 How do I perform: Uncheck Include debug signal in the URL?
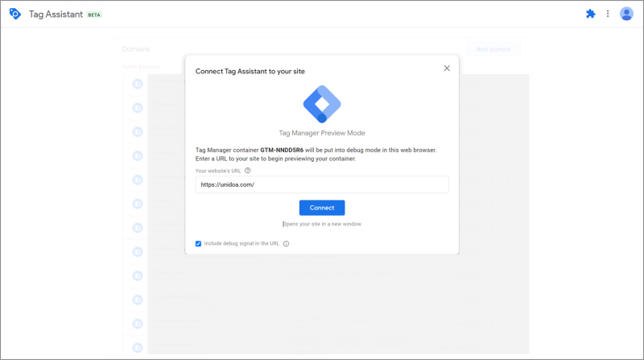click(198, 244)
